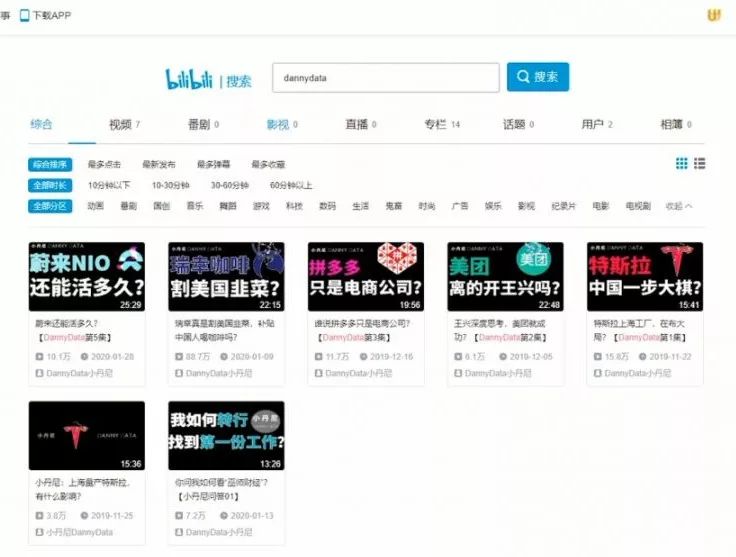Click the yellow avatar icon at top right
The width and height of the screenshot is (736, 557).
point(714,15)
